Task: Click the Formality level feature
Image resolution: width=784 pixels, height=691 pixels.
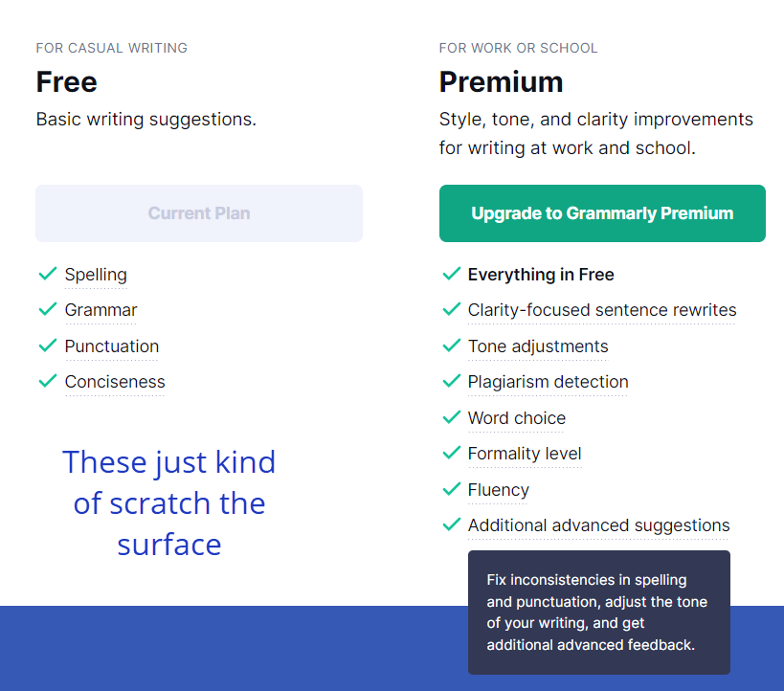Action: click(x=525, y=454)
